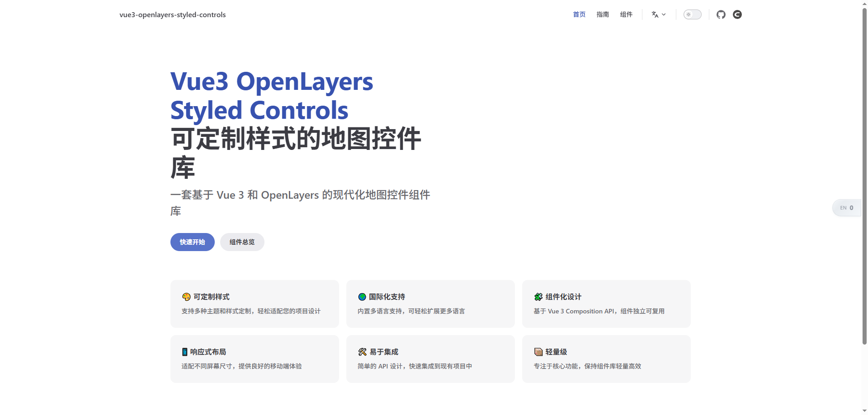The image size is (868, 415).
Task: Click the 组件化设计 card title
Action: pyautogui.click(x=563, y=297)
